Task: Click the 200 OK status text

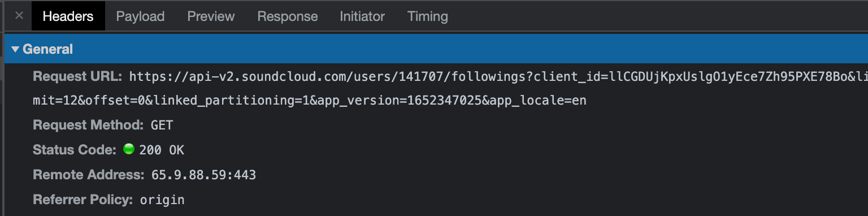Action: pos(162,150)
